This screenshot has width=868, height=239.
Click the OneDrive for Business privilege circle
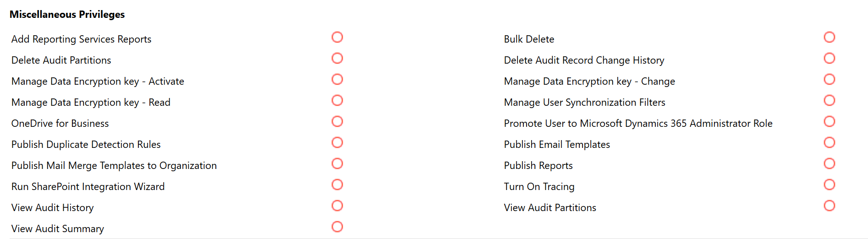click(337, 121)
